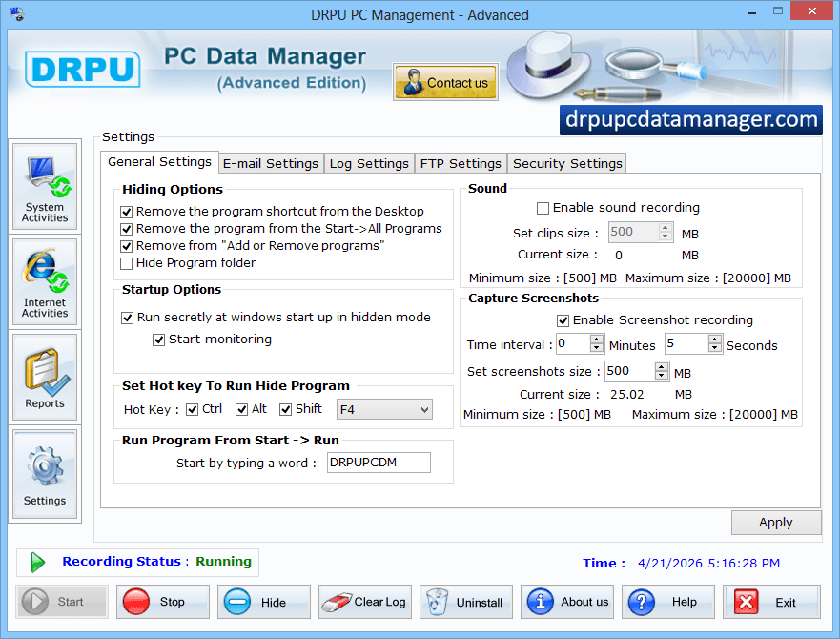Stop the recording with the Stop button
Screen dimensions: 840x639
(163, 602)
